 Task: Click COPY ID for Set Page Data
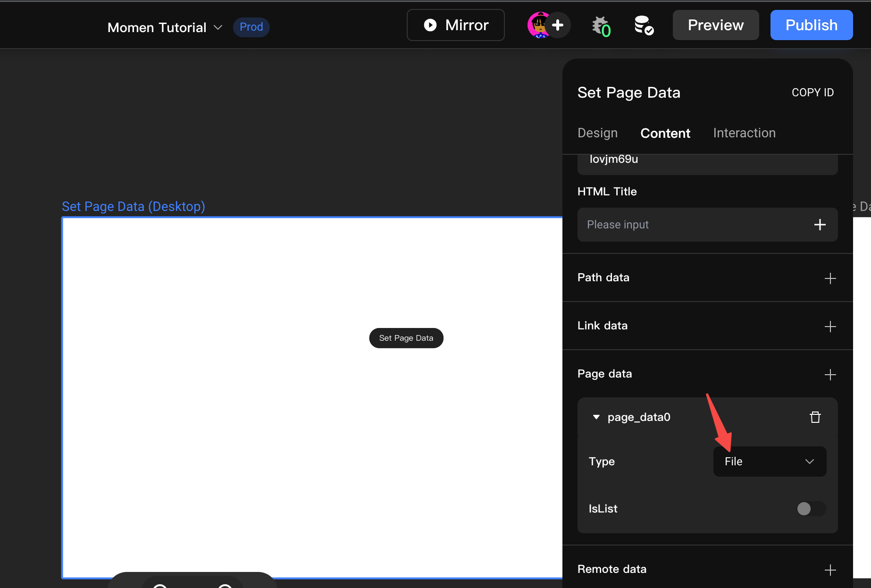click(812, 92)
